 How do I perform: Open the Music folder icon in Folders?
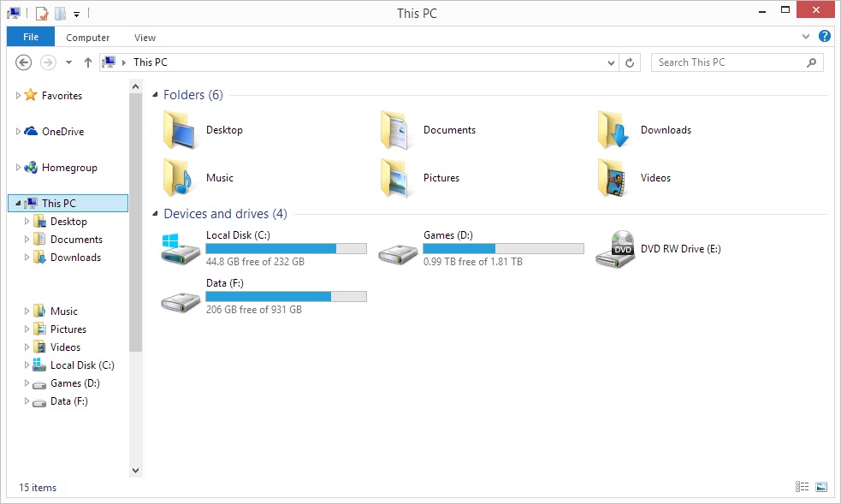[179, 178]
